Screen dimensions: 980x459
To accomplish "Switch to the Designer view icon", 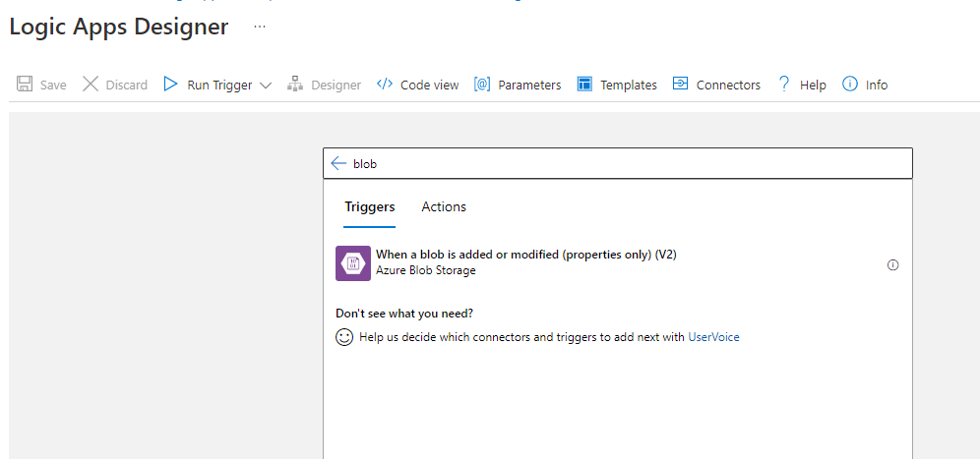I will 295,85.
